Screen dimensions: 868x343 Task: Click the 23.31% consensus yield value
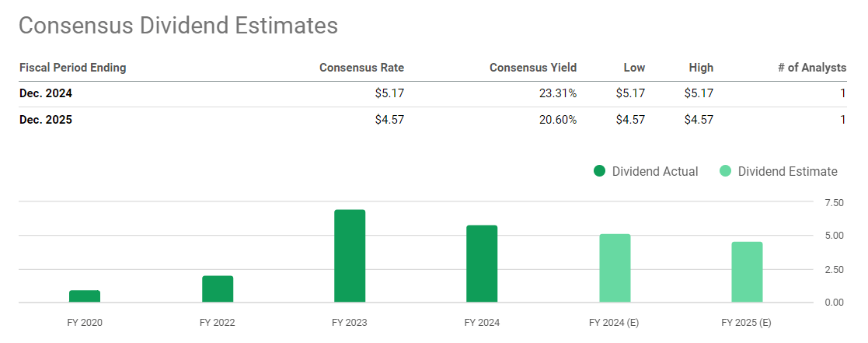(x=556, y=93)
